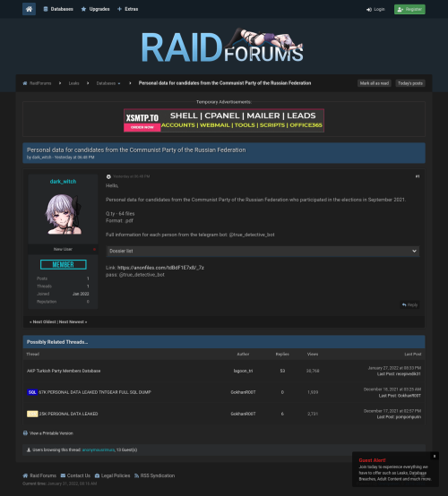Click the RaidForums logo banner

point(222,46)
